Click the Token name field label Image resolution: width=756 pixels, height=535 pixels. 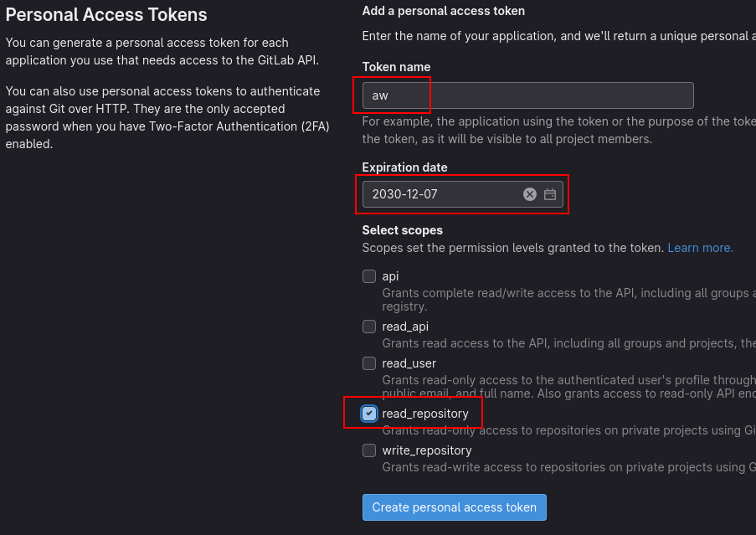(396, 67)
